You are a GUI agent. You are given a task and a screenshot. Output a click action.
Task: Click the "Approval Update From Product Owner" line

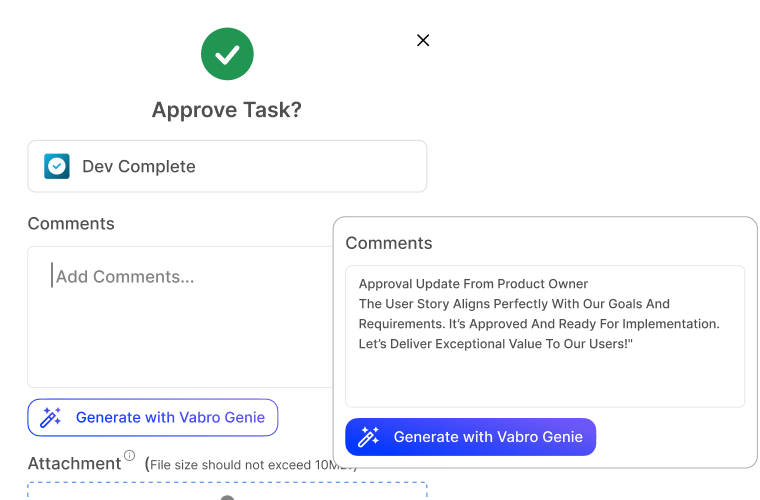[473, 284]
